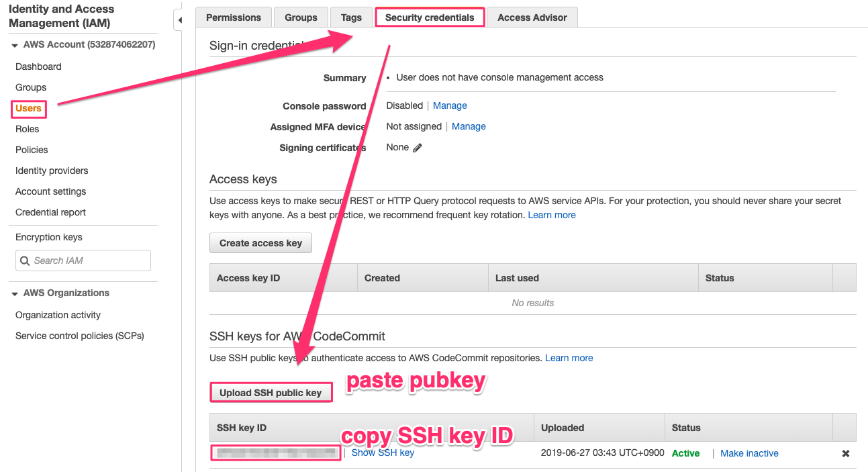Image resolution: width=868 pixels, height=472 pixels.
Task: Open the Permissions tab
Action: pos(234,17)
